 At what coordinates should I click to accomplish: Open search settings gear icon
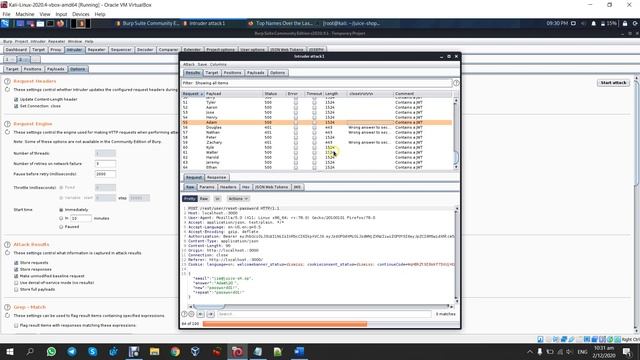coord(191,314)
